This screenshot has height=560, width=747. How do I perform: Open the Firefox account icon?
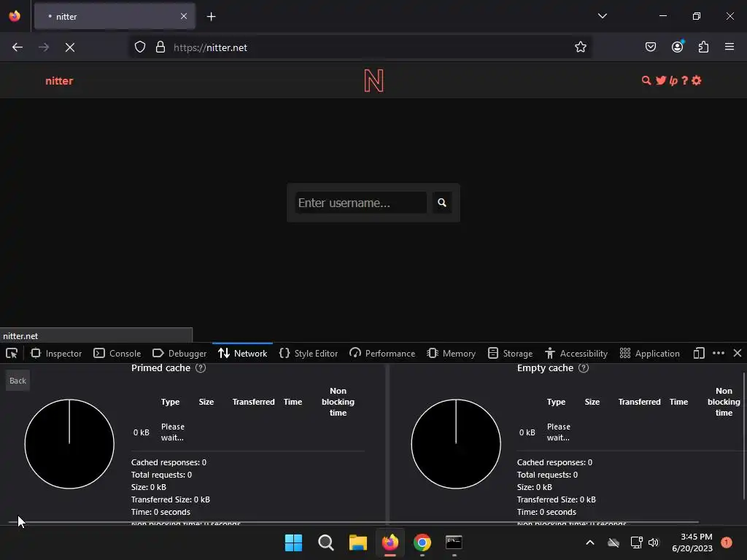click(677, 47)
